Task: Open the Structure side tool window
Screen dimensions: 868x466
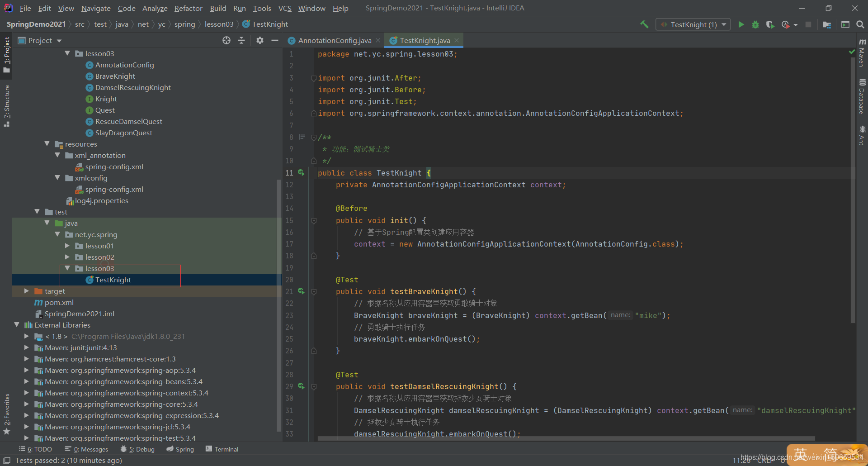Action: coord(6,106)
